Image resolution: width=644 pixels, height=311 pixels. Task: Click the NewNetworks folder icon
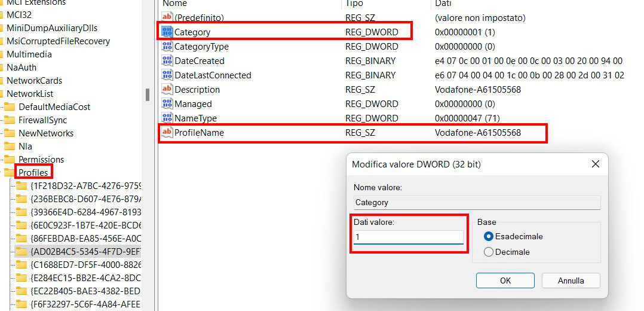(x=9, y=133)
